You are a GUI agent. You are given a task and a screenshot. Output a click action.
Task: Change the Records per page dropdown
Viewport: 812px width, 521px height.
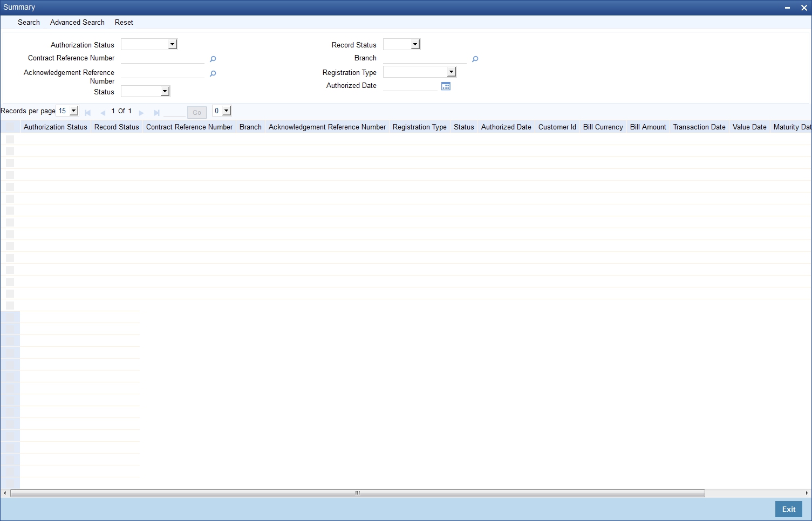click(x=67, y=111)
